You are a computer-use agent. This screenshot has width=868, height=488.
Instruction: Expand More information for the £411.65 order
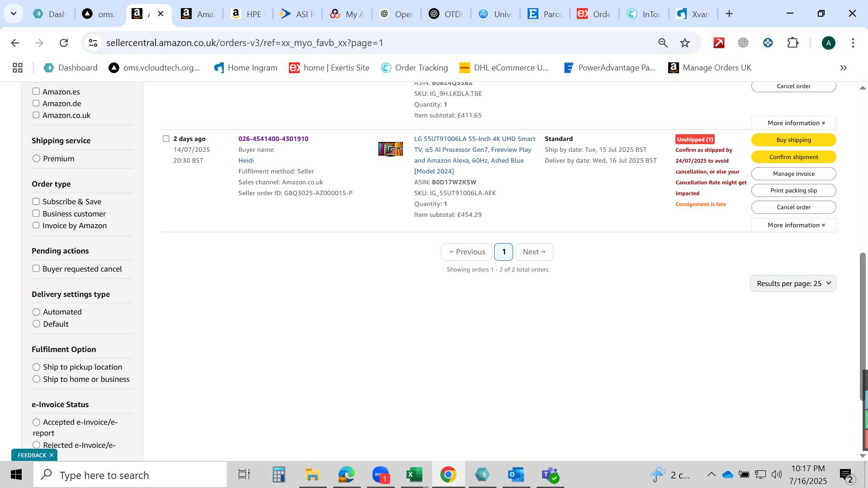click(794, 123)
